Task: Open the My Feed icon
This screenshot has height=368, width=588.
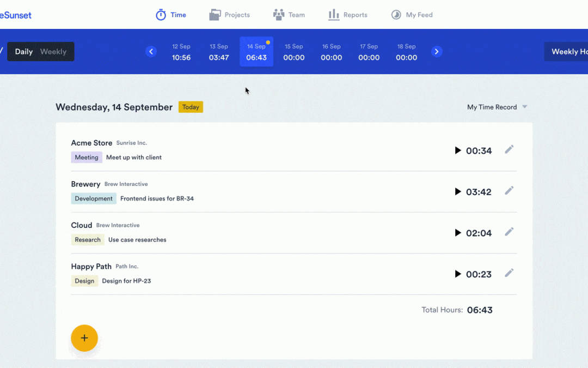Action: tap(396, 15)
